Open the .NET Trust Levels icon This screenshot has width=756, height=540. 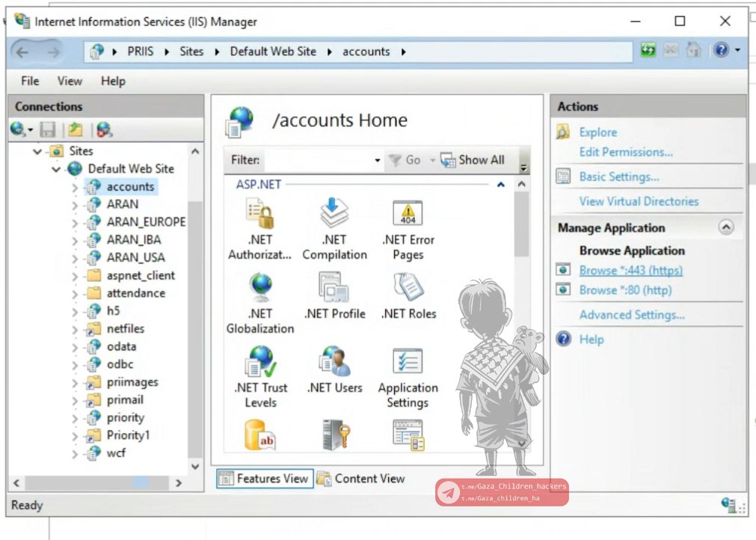click(x=260, y=363)
